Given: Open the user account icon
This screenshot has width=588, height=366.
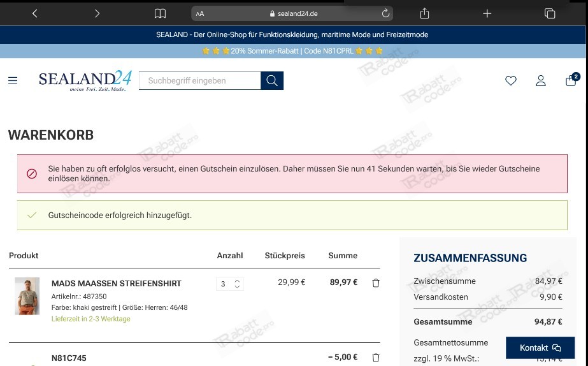Looking at the screenshot, I should [541, 80].
